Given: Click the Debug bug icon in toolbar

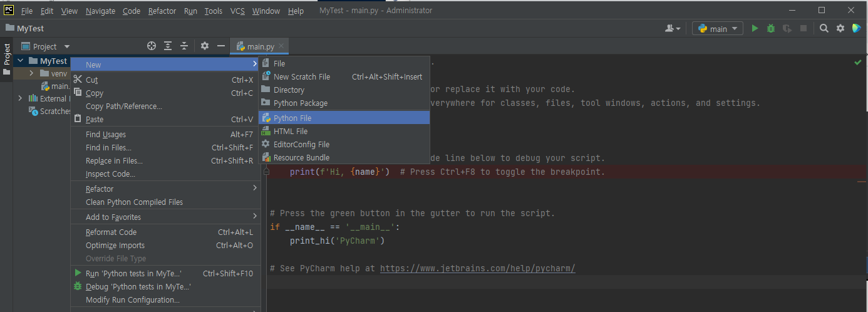Looking at the screenshot, I should [771, 28].
